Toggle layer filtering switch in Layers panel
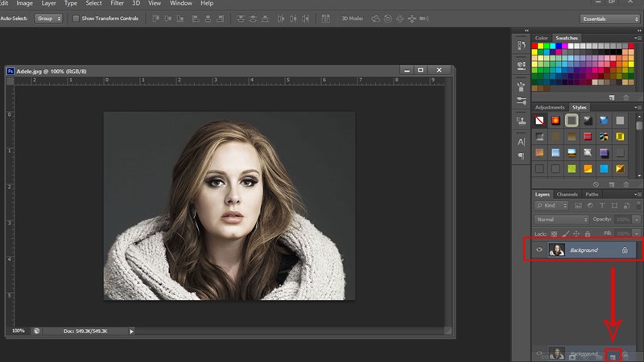 pos(639,204)
